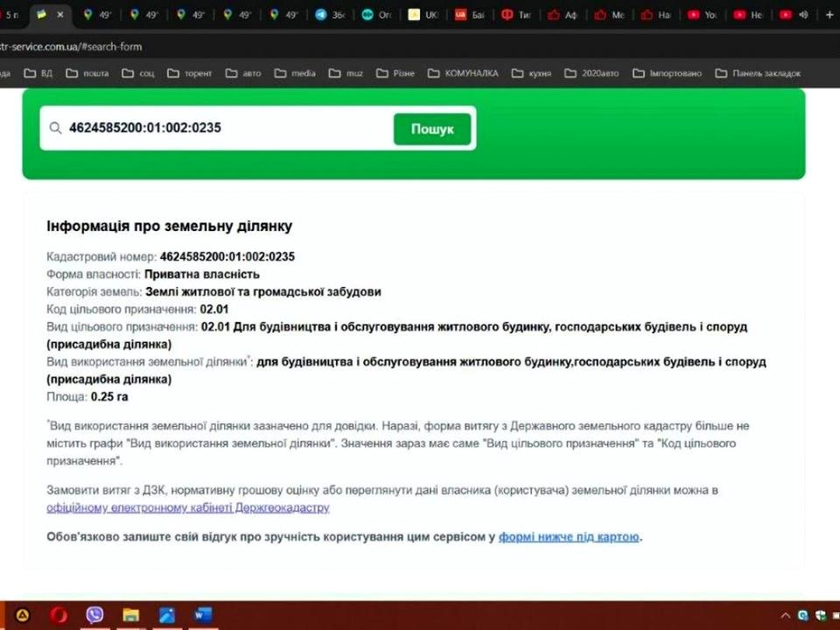
Task: Expand the Панель закладок folder
Action: [758, 73]
